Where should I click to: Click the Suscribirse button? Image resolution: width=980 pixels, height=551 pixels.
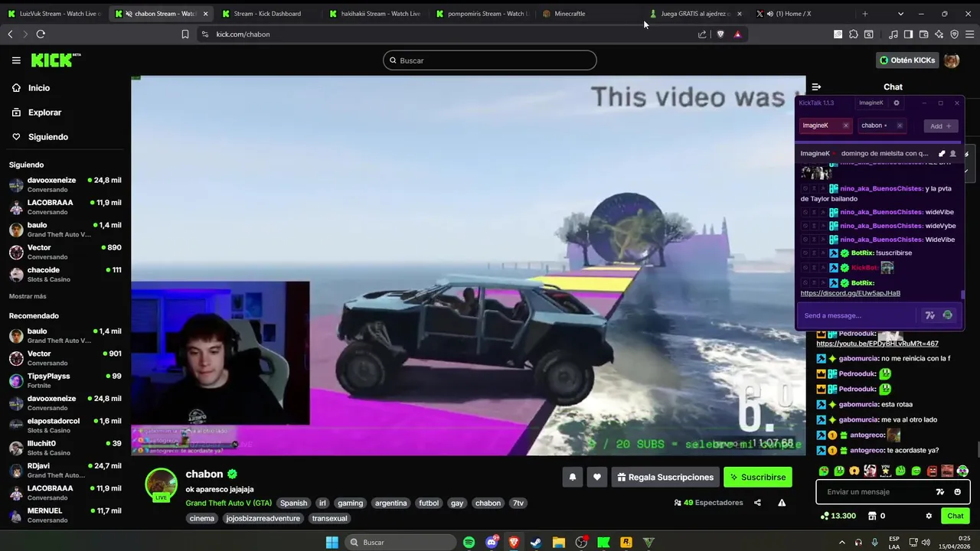coord(758,477)
